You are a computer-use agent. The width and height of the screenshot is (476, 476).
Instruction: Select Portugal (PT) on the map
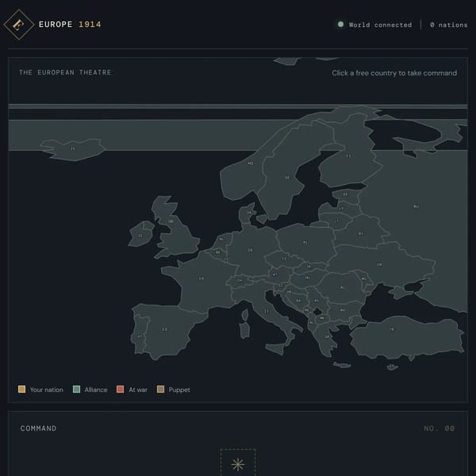pyautogui.click(x=140, y=336)
